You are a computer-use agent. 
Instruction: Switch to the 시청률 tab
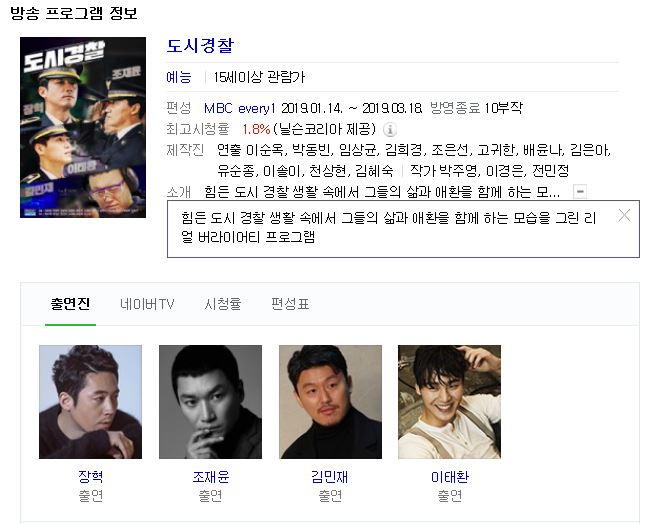coord(223,304)
